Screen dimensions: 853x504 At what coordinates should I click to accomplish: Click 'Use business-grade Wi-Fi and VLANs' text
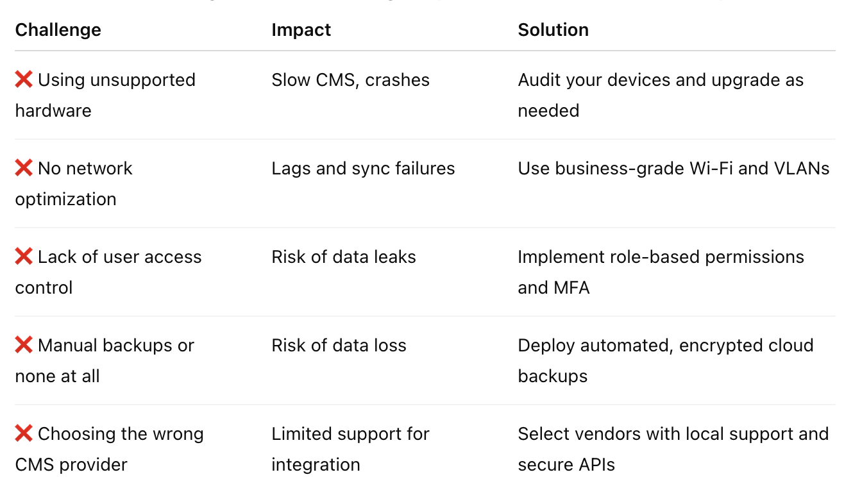[x=674, y=169]
